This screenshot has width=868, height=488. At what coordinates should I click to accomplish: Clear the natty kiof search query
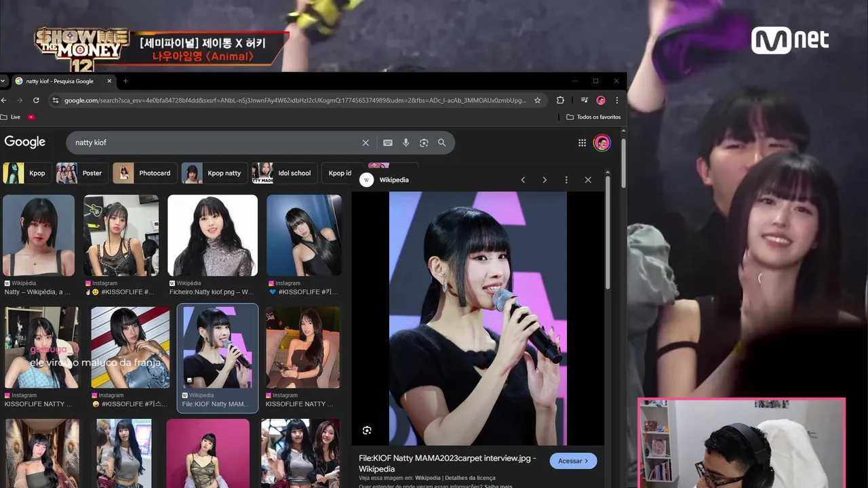[x=366, y=143]
